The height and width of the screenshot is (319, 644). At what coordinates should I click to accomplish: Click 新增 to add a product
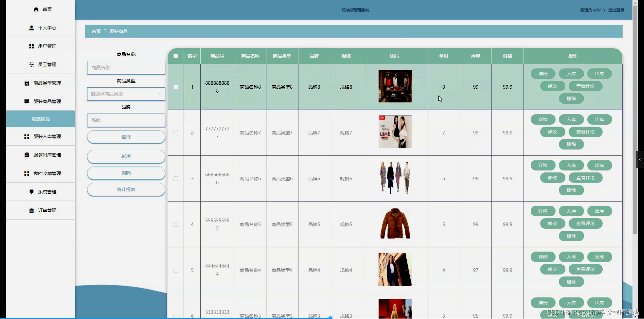(x=126, y=156)
